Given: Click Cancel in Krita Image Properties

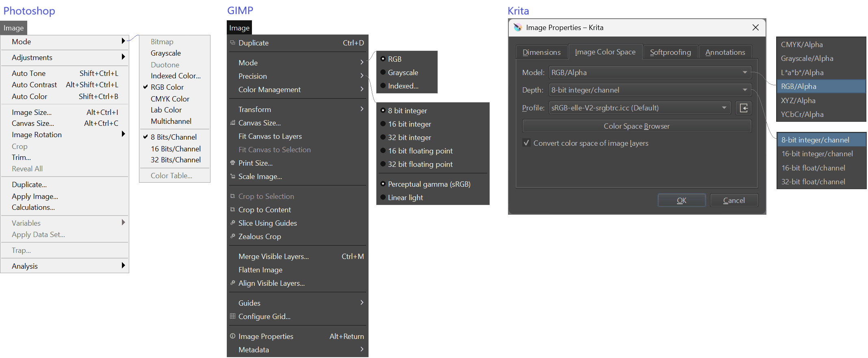Looking at the screenshot, I should pyautogui.click(x=734, y=200).
